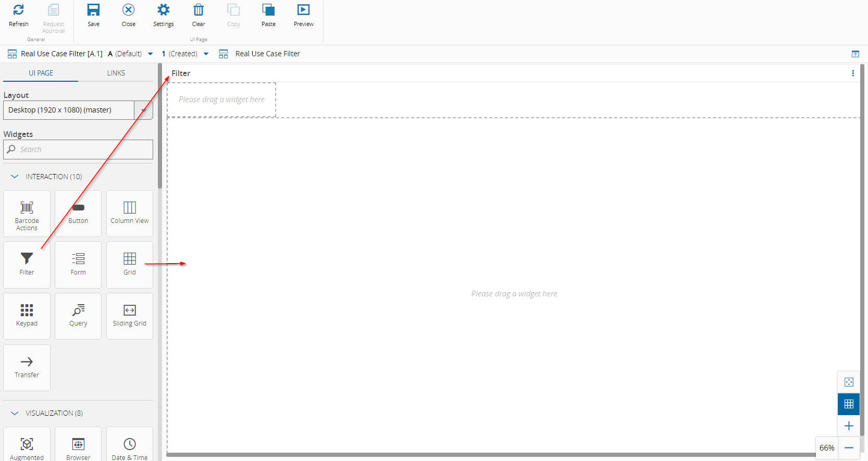Click the Paste toolbar icon

pyautogui.click(x=268, y=10)
